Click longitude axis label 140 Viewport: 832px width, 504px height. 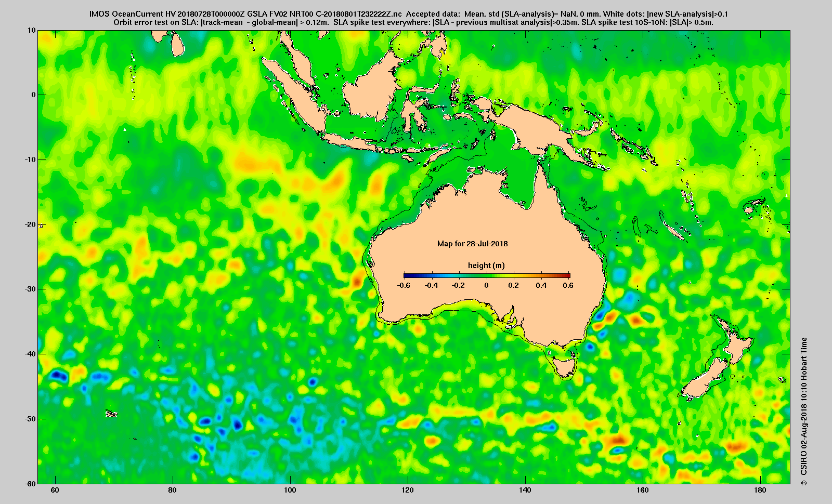[x=525, y=490]
